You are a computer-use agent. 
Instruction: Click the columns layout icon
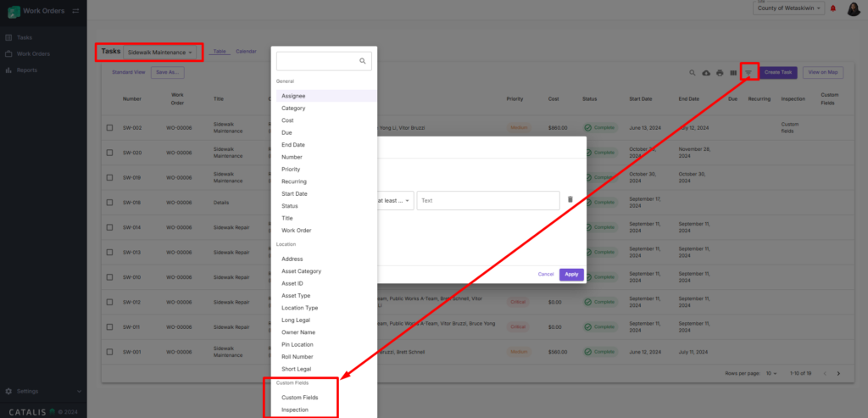click(x=733, y=73)
